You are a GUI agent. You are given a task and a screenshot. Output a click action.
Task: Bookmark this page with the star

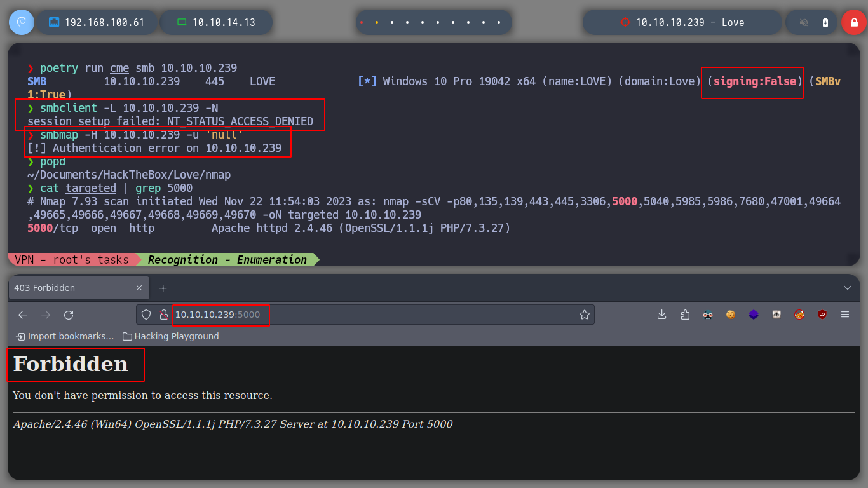(584, 315)
